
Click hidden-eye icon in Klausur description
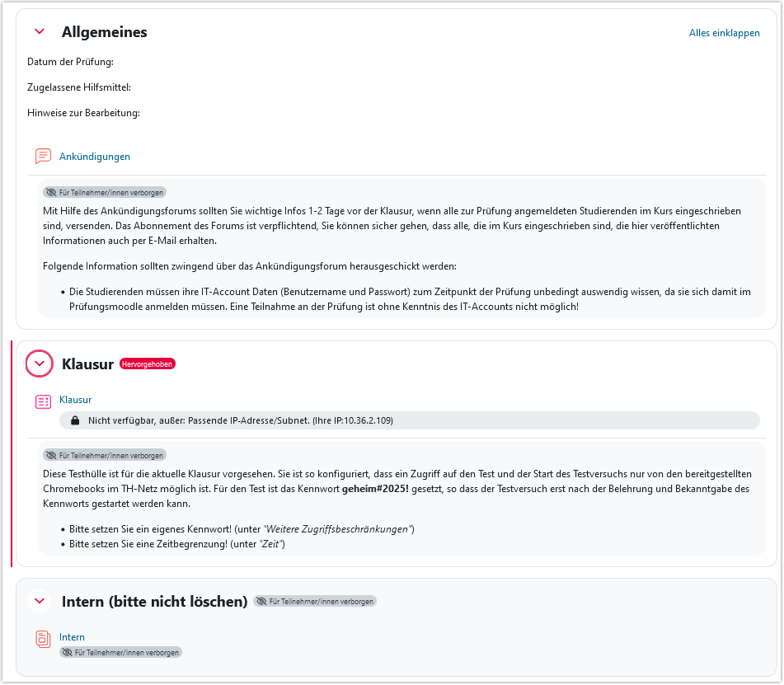point(51,456)
